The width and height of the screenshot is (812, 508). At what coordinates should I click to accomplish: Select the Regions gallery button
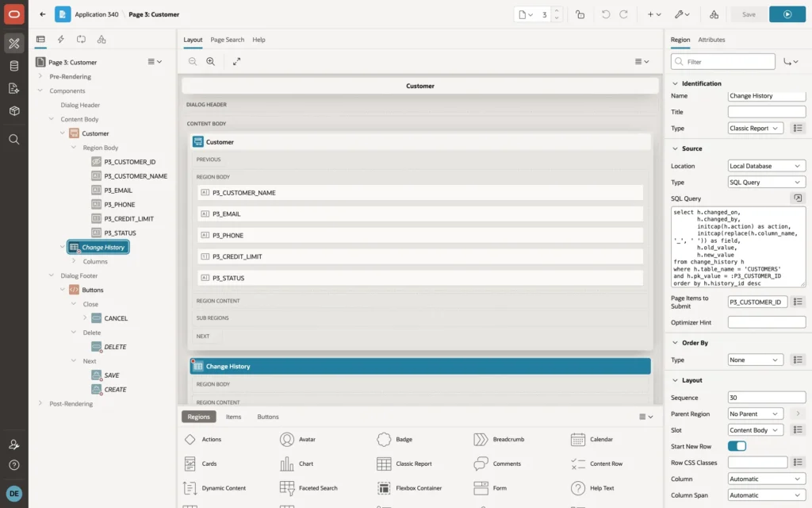pos(198,417)
